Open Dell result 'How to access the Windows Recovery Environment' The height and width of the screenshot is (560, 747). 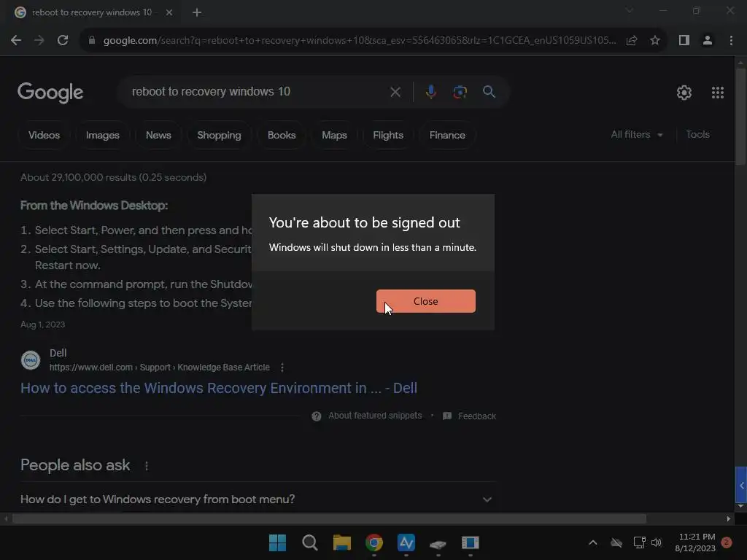coord(219,388)
